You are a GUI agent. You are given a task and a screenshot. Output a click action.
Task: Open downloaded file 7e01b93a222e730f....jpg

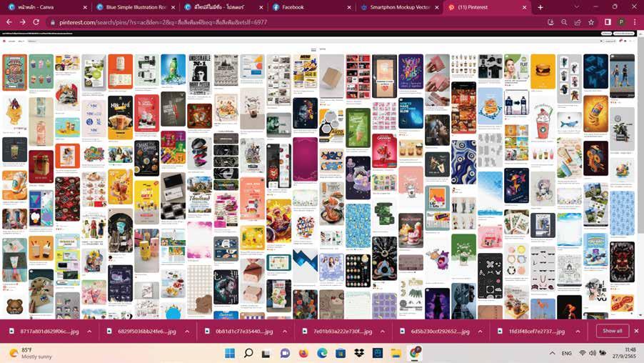337,331
